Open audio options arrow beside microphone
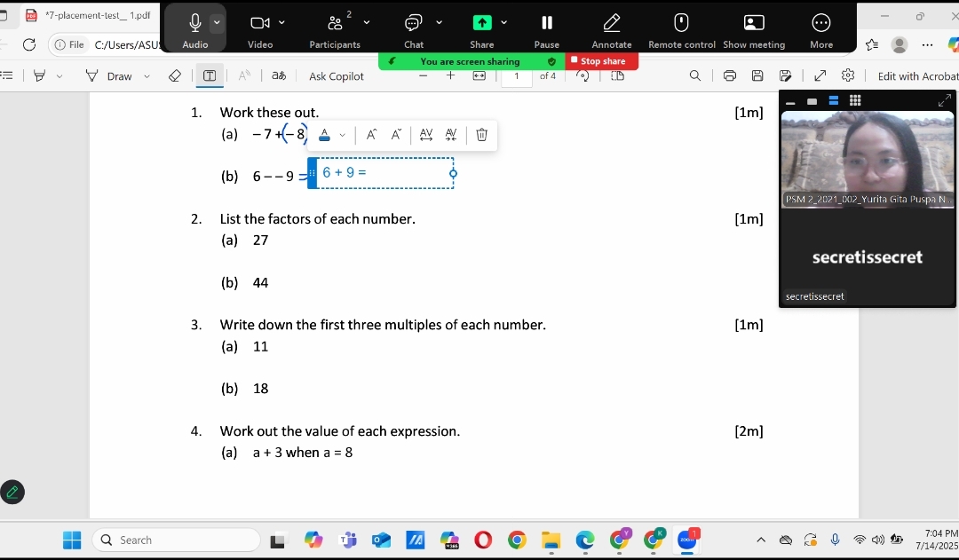Screen dimensions: 959x560 point(217,23)
